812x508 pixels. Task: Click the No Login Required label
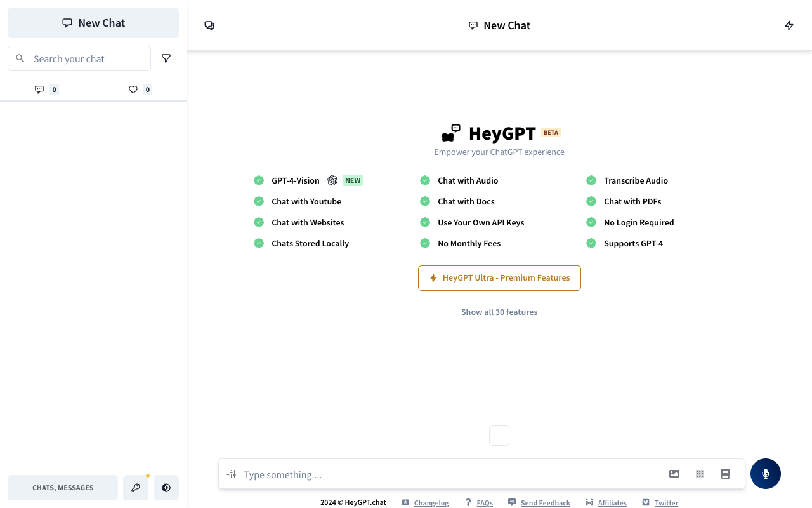[639, 222]
